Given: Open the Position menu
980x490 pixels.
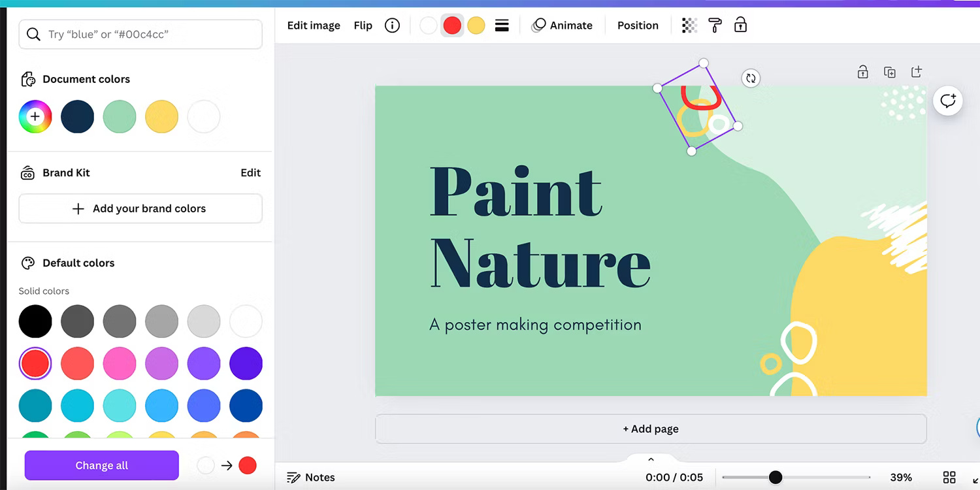Looking at the screenshot, I should (x=638, y=25).
